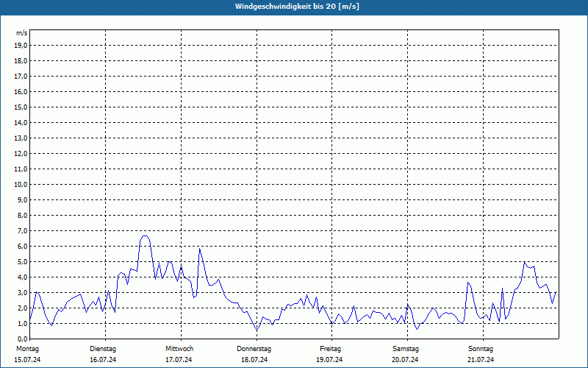Click the 17,0 y-axis value
Image resolution: width=588 pixels, height=368 pixels.
[x=21, y=77]
